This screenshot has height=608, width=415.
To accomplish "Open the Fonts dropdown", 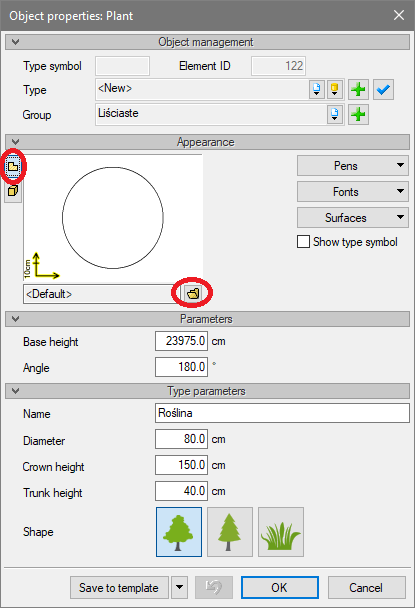I will pyautogui.click(x=353, y=192).
